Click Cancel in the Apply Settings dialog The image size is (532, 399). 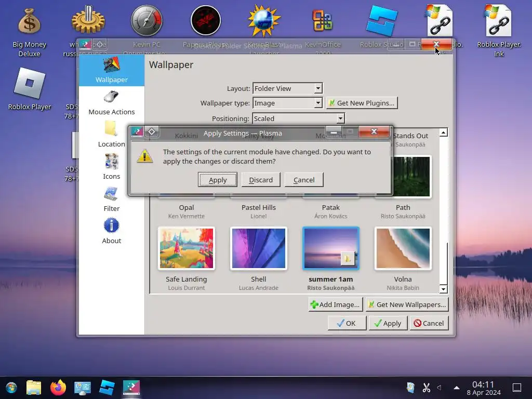click(x=303, y=180)
